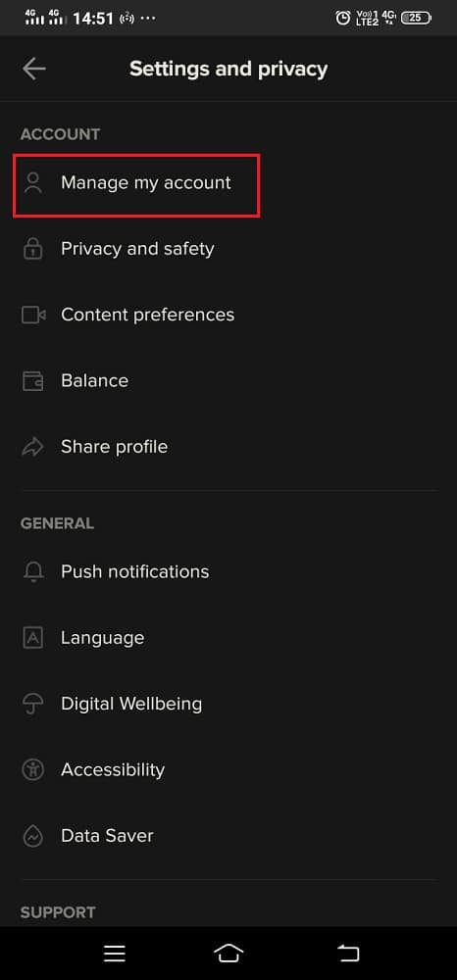Tap the Data Saver droplet icon

click(x=32, y=836)
